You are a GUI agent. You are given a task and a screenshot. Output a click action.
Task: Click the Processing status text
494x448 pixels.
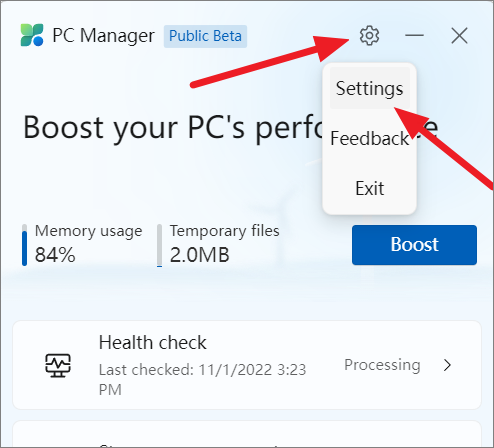click(x=382, y=365)
